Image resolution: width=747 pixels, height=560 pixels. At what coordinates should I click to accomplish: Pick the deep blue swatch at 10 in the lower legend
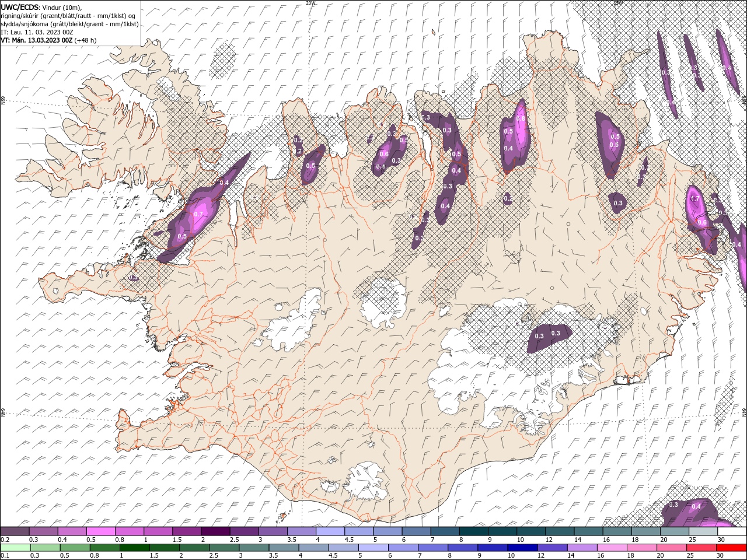(x=522, y=547)
